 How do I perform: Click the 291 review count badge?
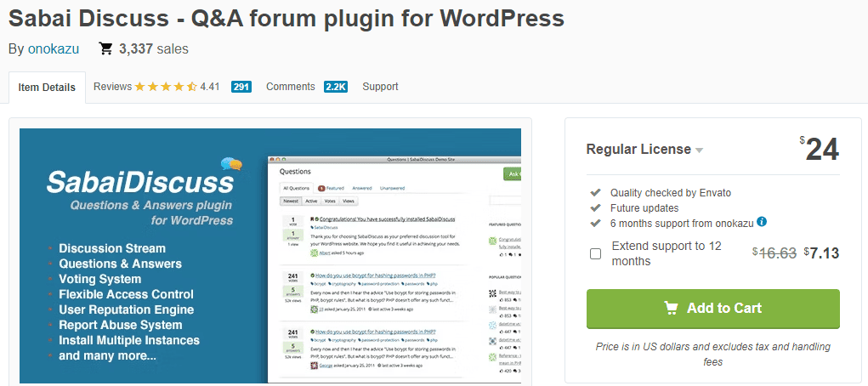241,87
